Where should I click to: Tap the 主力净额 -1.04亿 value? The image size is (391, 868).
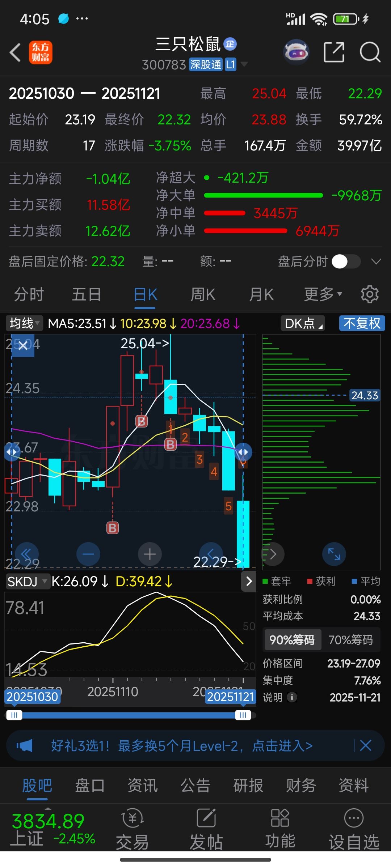pos(108,179)
